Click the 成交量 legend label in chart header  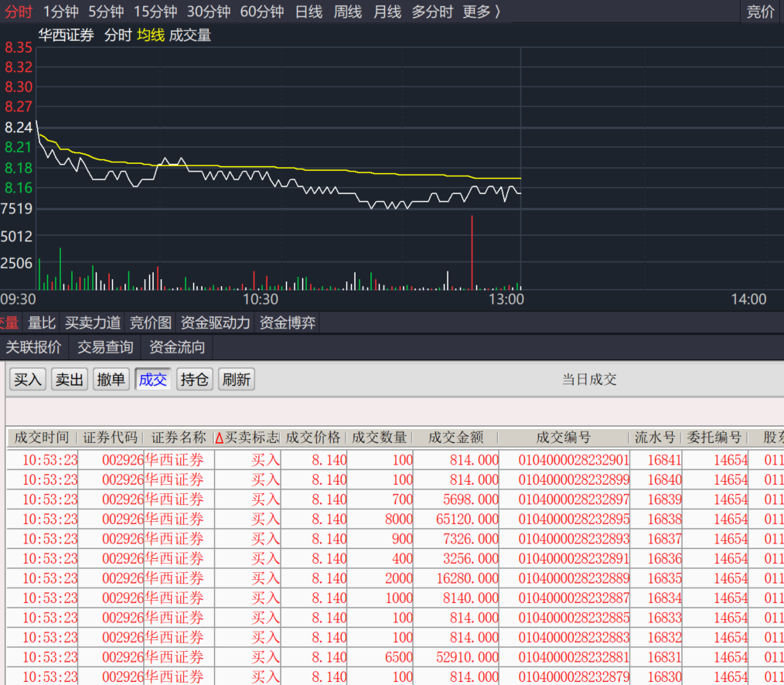tap(190, 35)
